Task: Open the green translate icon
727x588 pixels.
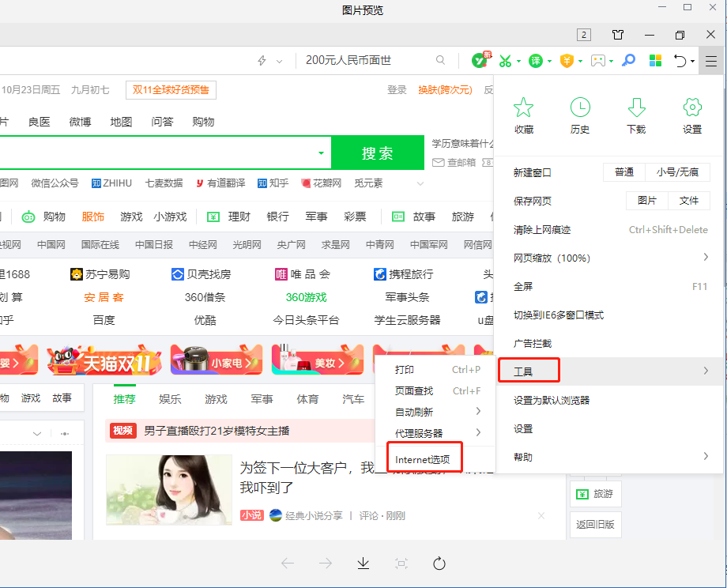Action: pos(536,60)
